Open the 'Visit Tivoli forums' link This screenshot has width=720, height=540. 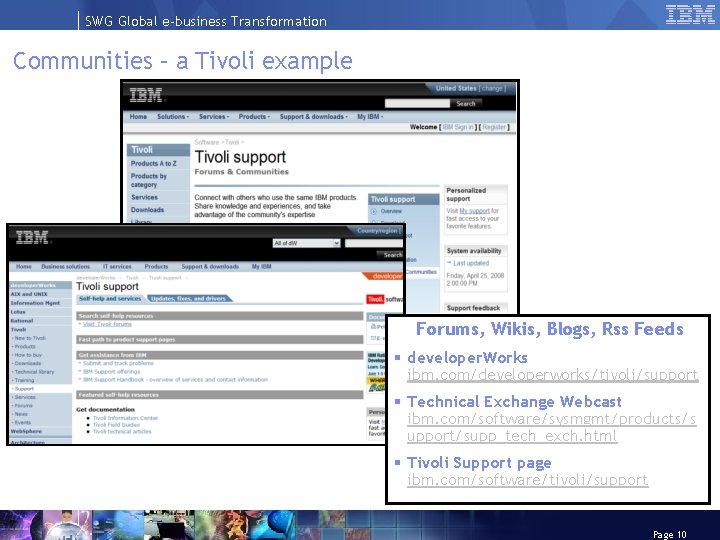[x=107, y=324]
